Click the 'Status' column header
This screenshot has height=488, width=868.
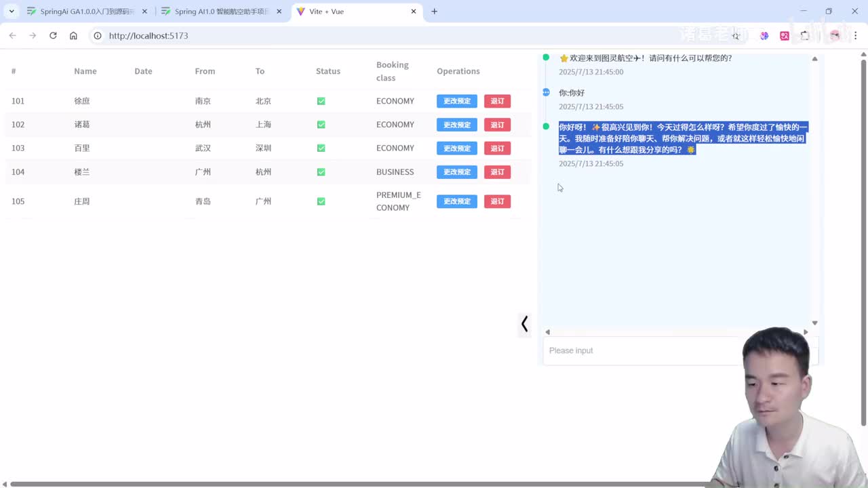[x=328, y=71]
